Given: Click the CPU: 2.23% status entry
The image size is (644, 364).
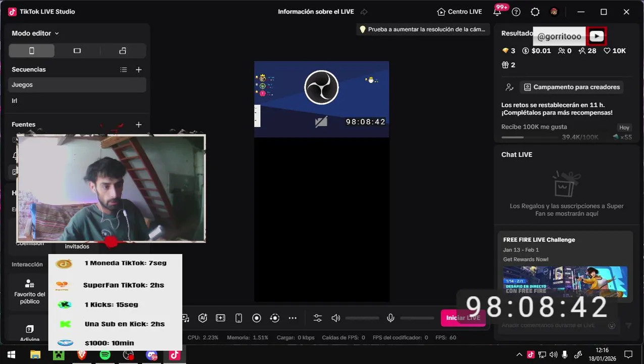Looking at the screenshot, I should [x=203, y=337].
